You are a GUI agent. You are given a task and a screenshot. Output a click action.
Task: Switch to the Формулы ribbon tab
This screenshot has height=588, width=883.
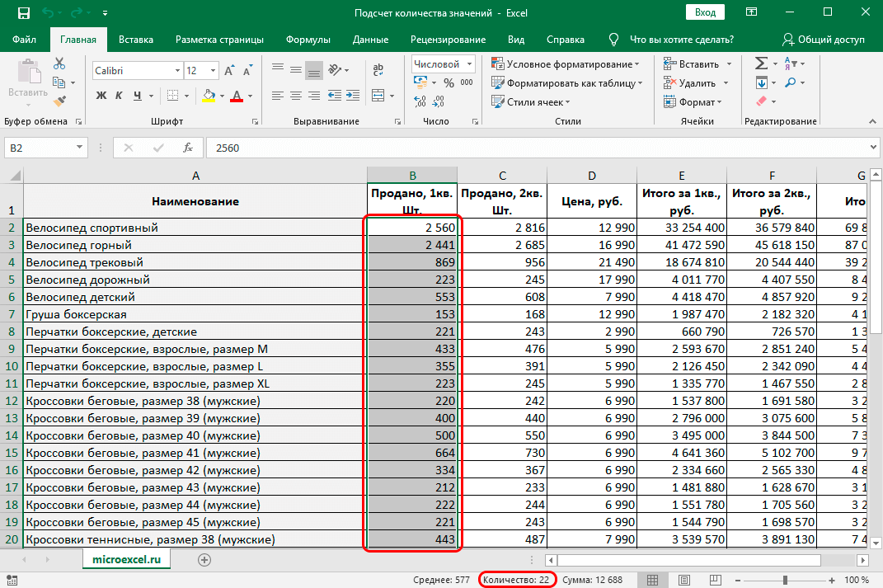click(x=308, y=40)
